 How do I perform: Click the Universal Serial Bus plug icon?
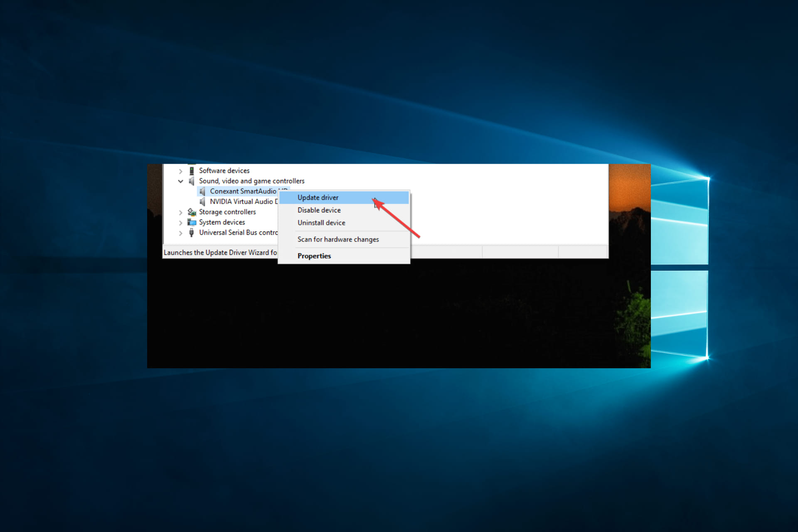[x=192, y=233]
